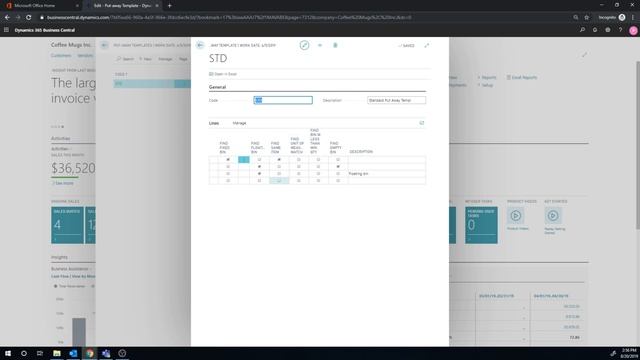Open Task View in the taskbar
Image resolution: width=640 pixels, height=360 pixels.
(40, 353)
